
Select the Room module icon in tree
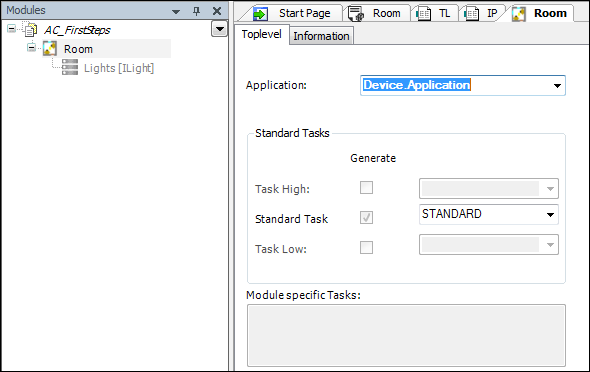coord(50,49)
